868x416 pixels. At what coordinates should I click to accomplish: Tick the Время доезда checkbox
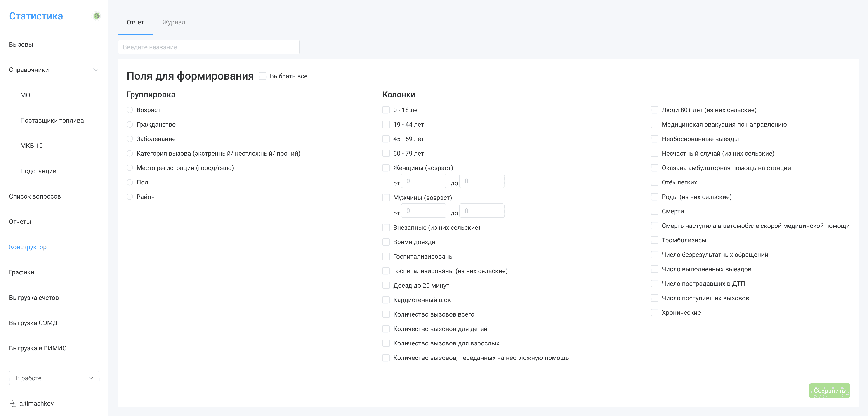[x=386, y=242]
